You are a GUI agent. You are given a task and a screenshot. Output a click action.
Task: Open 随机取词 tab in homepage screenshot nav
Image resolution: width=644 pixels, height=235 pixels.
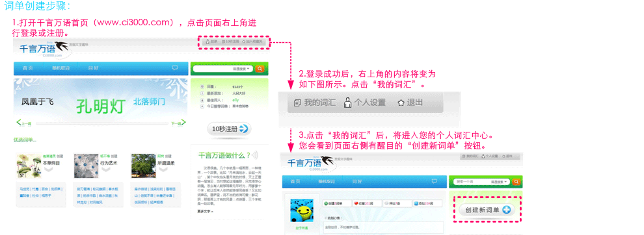click(x=60, y=68)
